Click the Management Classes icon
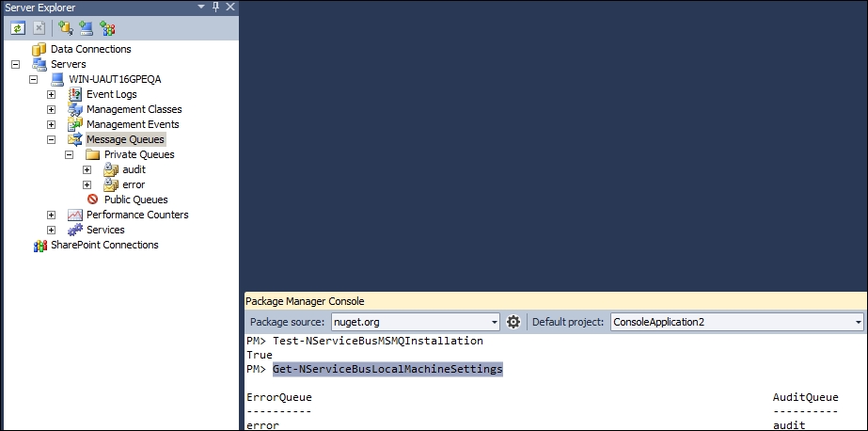This screenshot has width=868, height=431. point(74,109)
